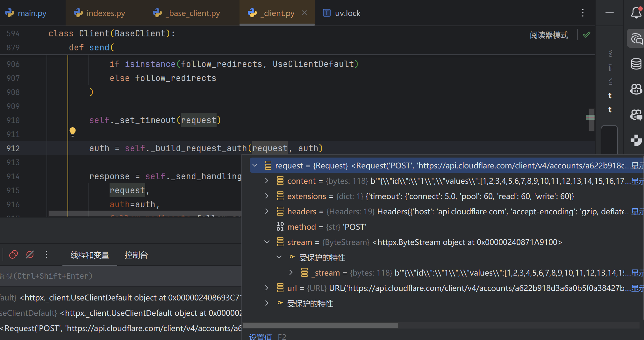
Task: Click the view breakpoints red circles icon
Action: (13, 255)
